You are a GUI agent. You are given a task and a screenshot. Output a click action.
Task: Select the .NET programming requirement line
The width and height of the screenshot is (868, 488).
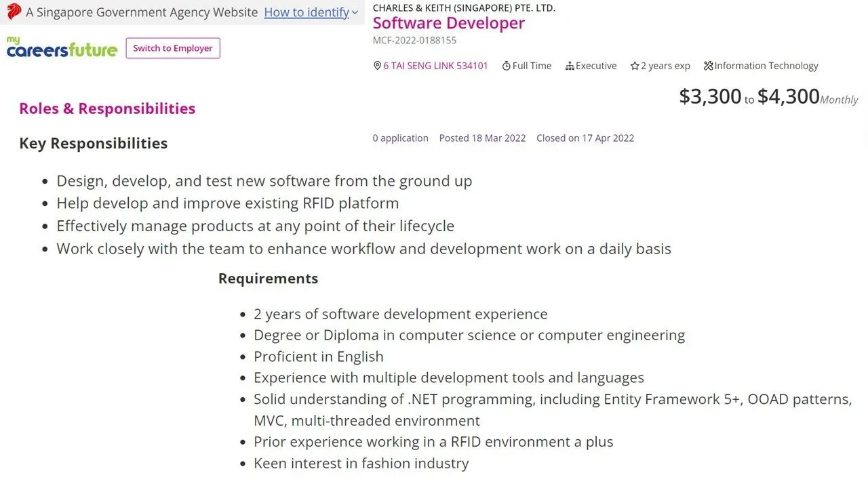coord(553,399)
